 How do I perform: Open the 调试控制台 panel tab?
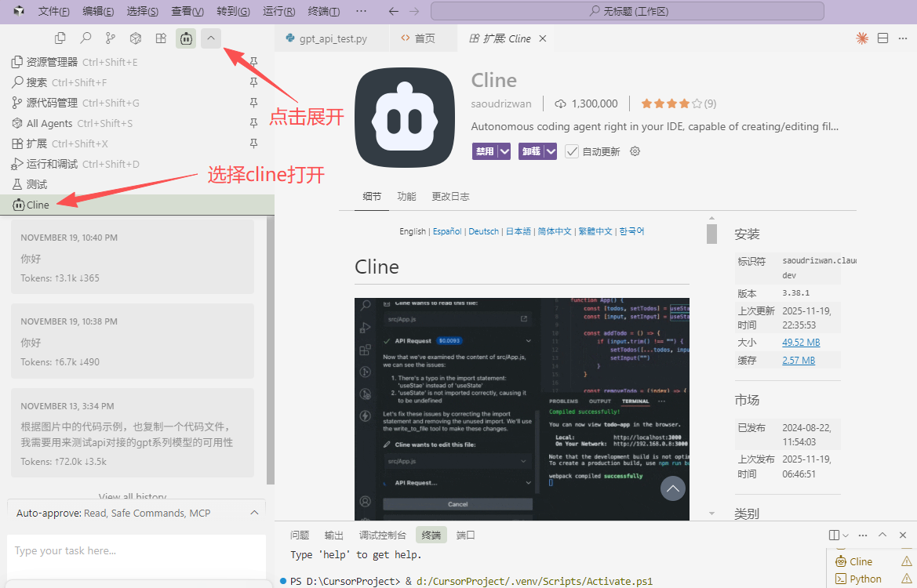coord(383,535)
